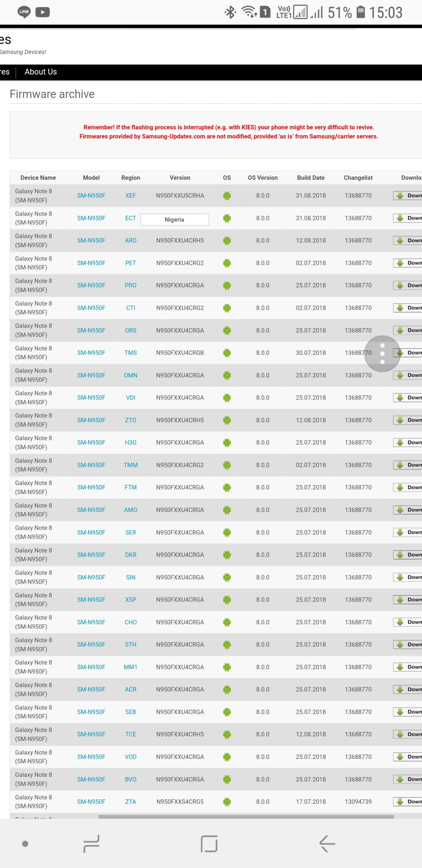The height and width of the screenshot is (868, 422).
Task: Tap the back navigation button
Action: click(327, 843)
